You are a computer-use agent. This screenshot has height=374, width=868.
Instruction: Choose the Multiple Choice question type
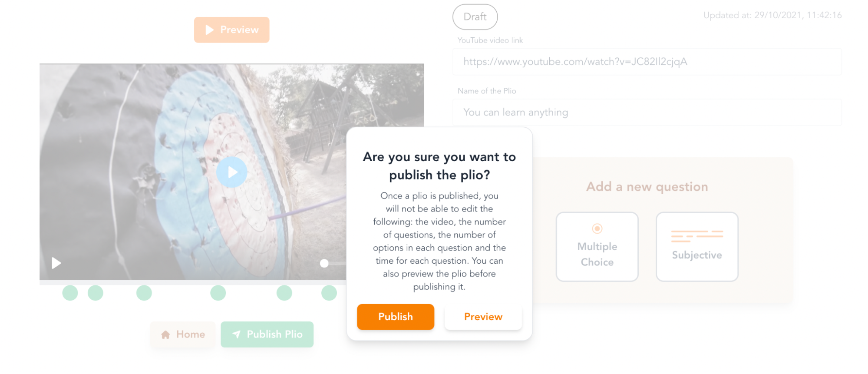point(597,247)
